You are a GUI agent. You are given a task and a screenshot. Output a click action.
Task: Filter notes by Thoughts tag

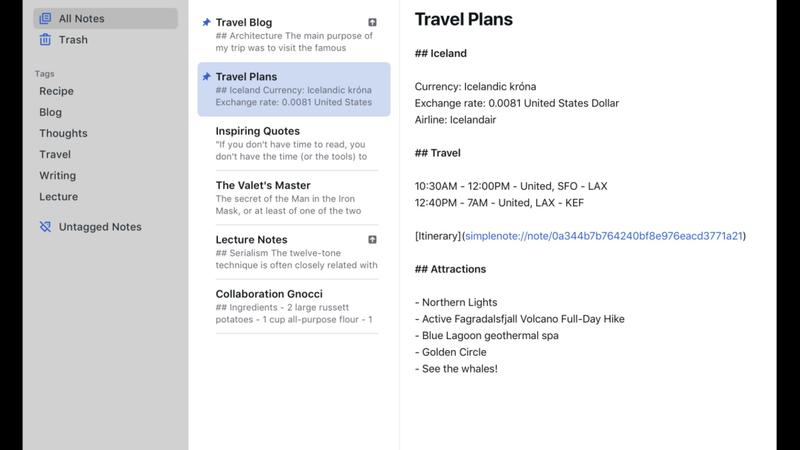point(63,133)
